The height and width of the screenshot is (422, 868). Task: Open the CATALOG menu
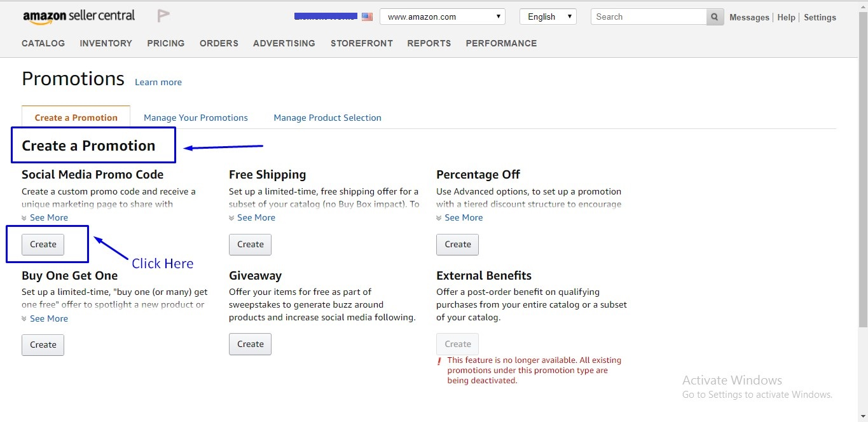click(x=43, y=43)
